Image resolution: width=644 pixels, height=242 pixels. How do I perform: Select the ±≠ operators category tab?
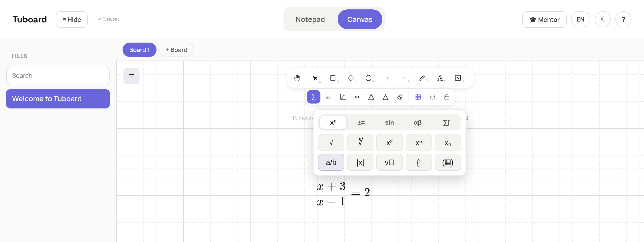point(361,122)
